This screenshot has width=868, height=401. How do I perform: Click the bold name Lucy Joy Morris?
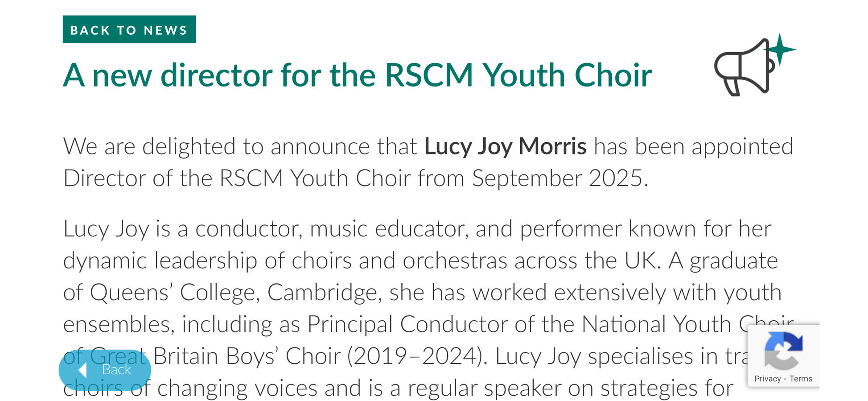[505, 146]
